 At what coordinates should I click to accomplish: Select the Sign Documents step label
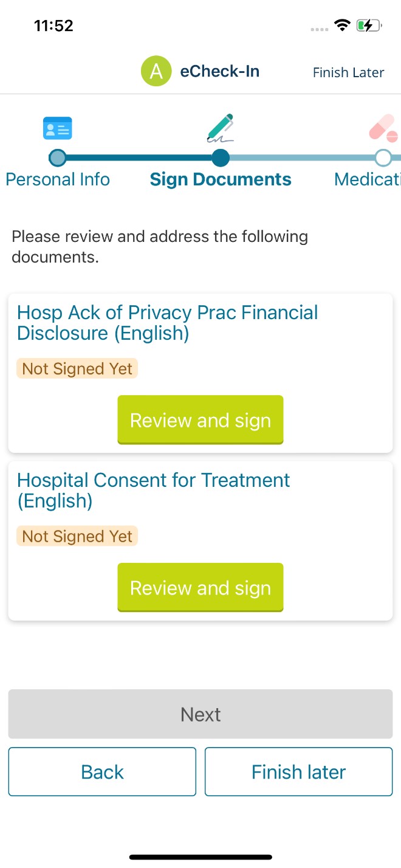pyautogui.click(x=221, y=179)
